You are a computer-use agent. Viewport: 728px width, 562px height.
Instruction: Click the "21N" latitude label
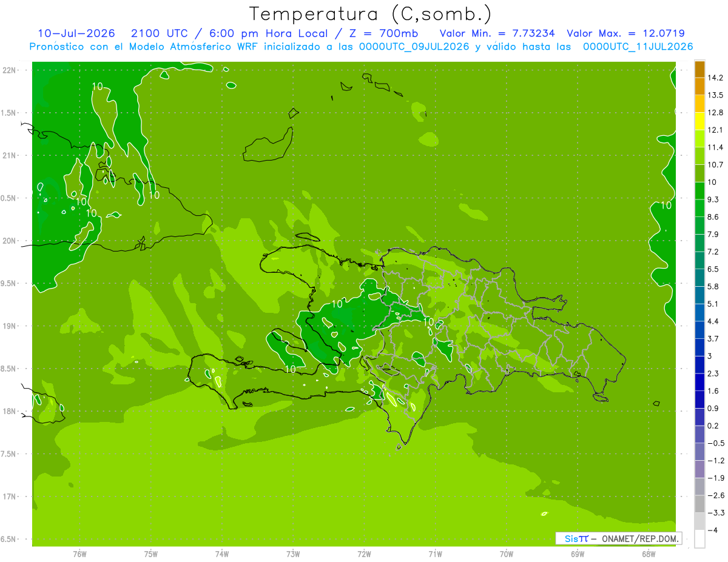click(x=9, y=155)
